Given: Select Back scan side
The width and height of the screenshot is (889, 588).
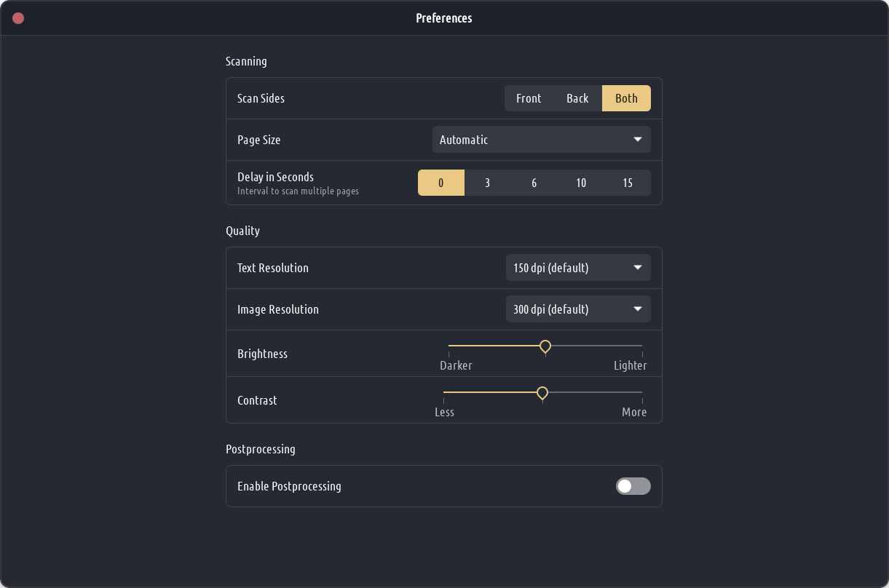Looking at the screenshot, I should click(577, 98).
